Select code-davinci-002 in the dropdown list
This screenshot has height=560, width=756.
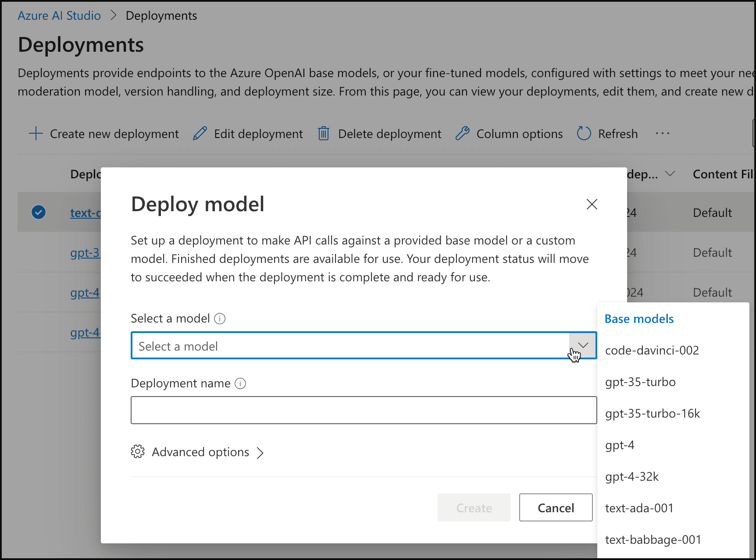(652, 351)
